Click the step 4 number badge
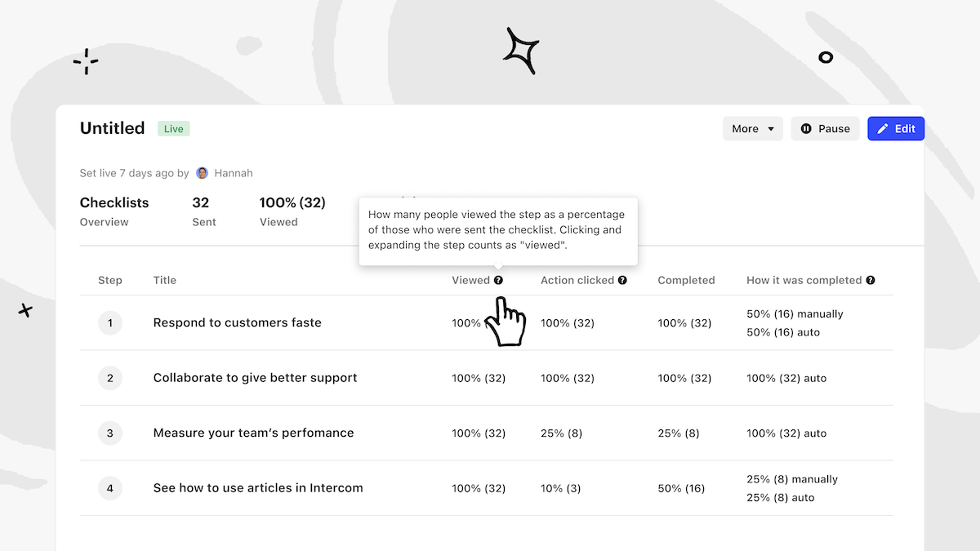This screenshot has width=980, height=551. point(110,488)
